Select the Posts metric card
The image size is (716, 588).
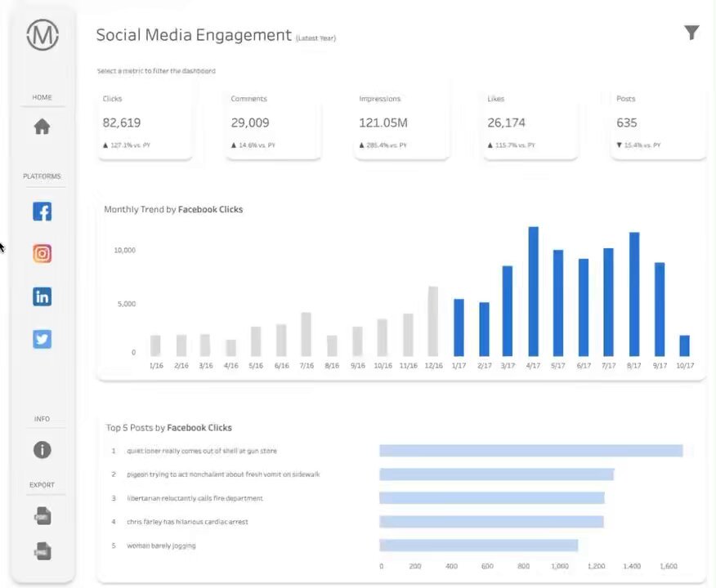659,123
